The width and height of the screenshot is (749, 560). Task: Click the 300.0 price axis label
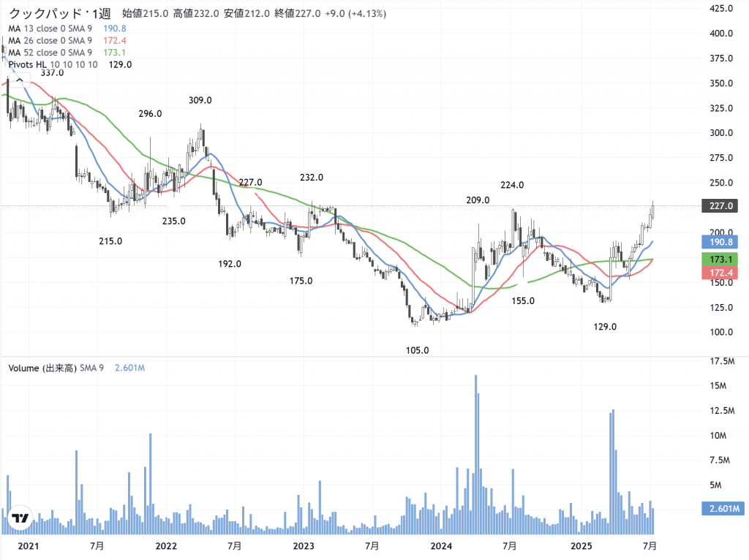point(720,133)
